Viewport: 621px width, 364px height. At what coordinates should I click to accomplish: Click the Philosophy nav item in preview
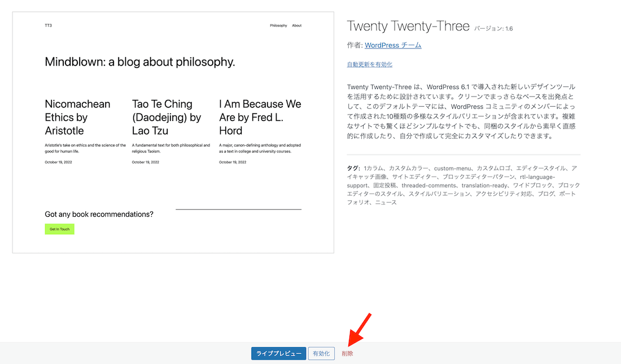tap(278, 25)
